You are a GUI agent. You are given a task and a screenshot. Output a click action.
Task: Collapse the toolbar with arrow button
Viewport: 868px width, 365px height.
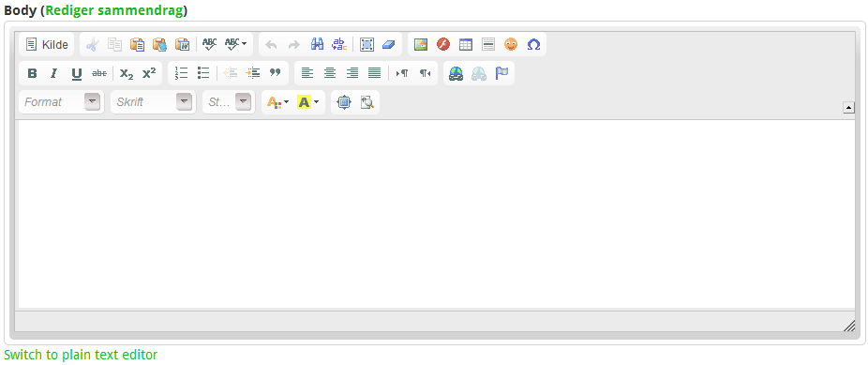pos(849,108)
